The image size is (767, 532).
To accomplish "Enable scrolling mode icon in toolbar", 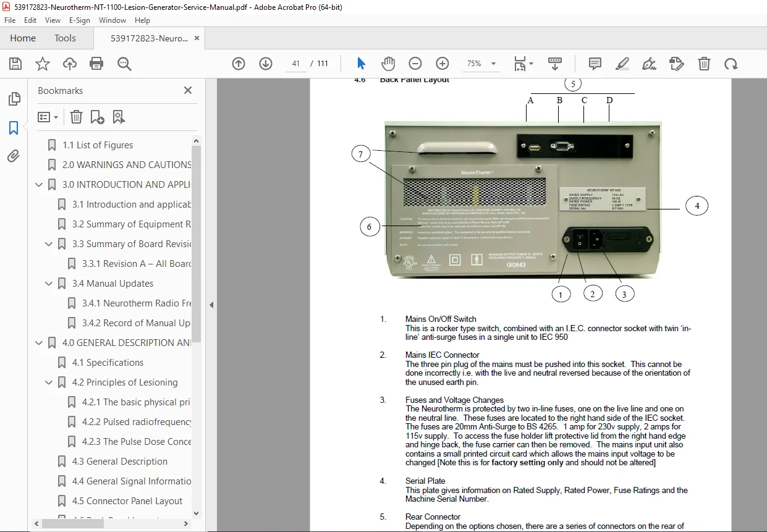I will pyautogui.click(x=555, y=64).
